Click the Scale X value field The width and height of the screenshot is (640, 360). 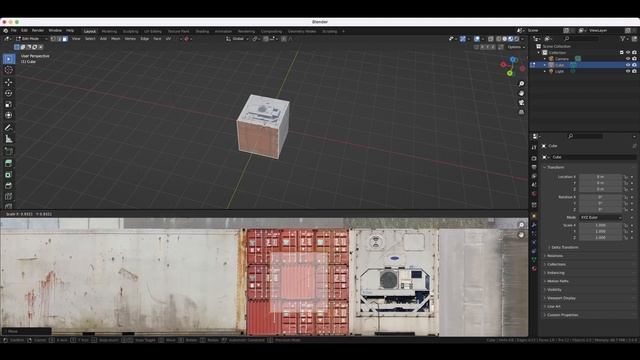[601, 225]
